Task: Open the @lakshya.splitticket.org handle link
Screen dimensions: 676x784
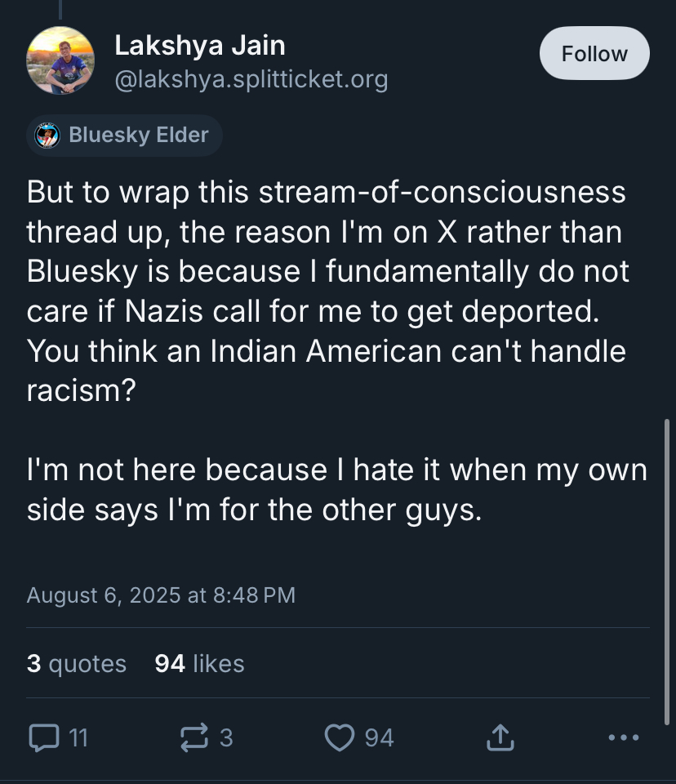Action: tap(251, 80)
